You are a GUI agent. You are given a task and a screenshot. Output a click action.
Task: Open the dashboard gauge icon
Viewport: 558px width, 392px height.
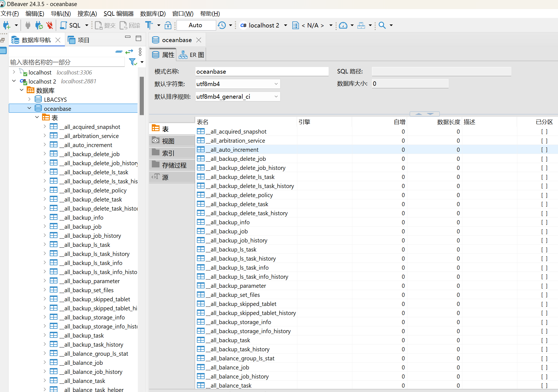[x=343, y=25]
